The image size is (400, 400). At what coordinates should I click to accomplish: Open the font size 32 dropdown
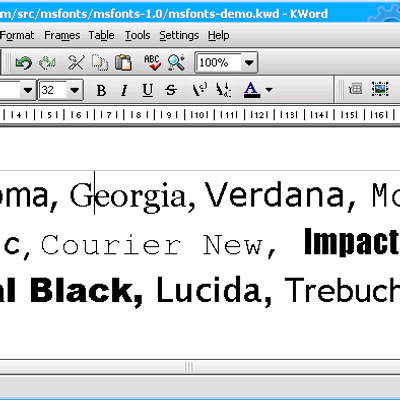[75, 90]
